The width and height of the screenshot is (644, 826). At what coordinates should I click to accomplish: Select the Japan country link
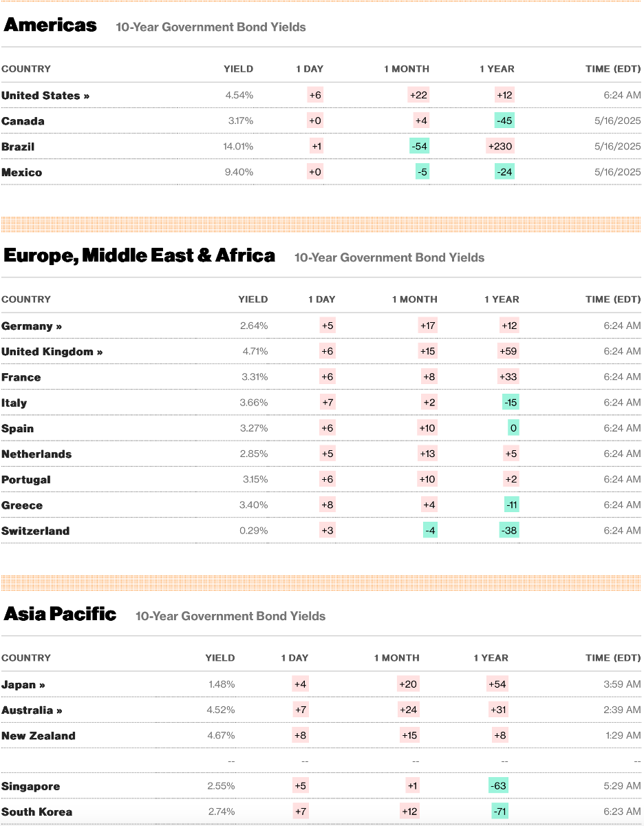point(23,685)
